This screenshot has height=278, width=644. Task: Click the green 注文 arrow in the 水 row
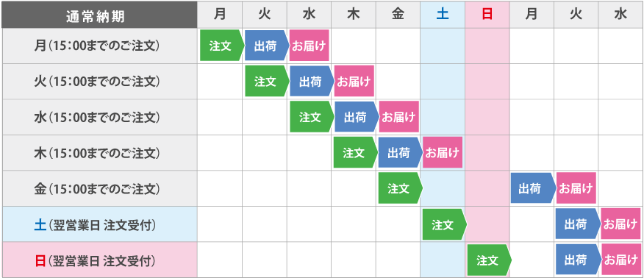click(x=312, y=117)
